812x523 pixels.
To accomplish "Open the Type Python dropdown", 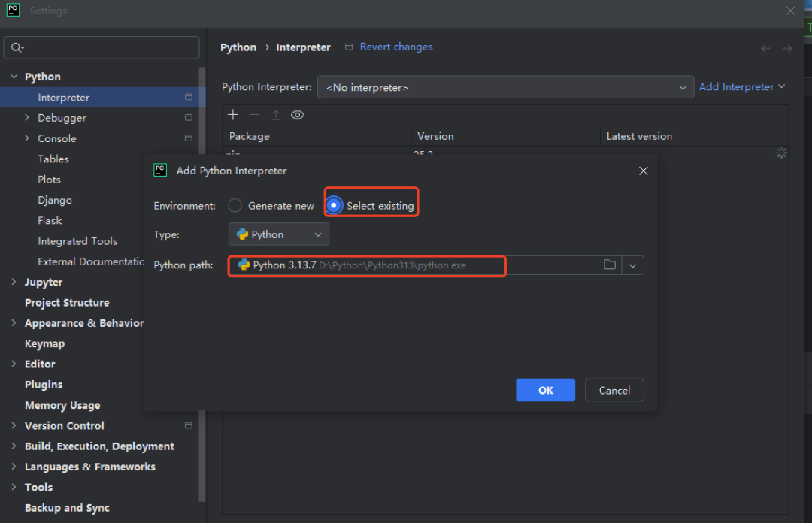I will tap(279, 234).
